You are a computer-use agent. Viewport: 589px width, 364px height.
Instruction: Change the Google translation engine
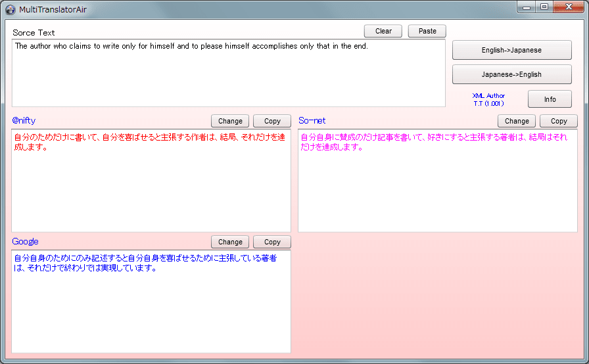[230, 242]
